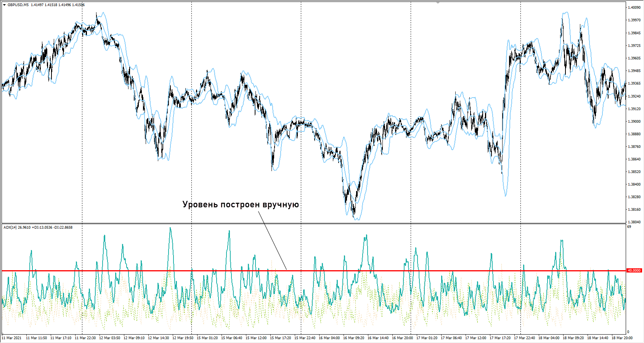Click the GBPUSD,M5 symbol title
644x343 pixels.
coord(18,5)
